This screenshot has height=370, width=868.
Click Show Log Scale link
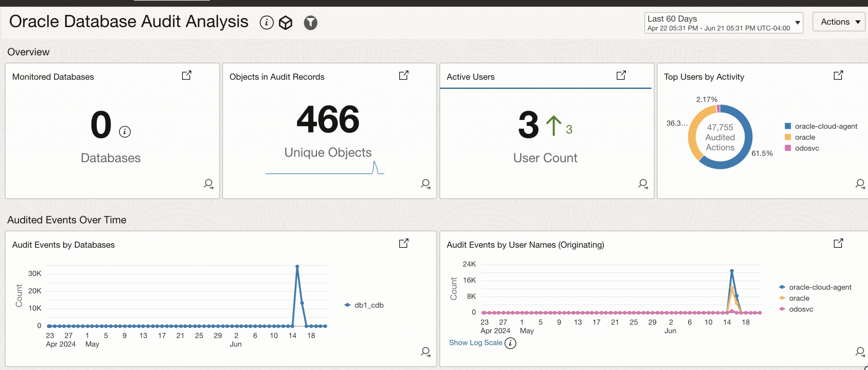(475, 343)
